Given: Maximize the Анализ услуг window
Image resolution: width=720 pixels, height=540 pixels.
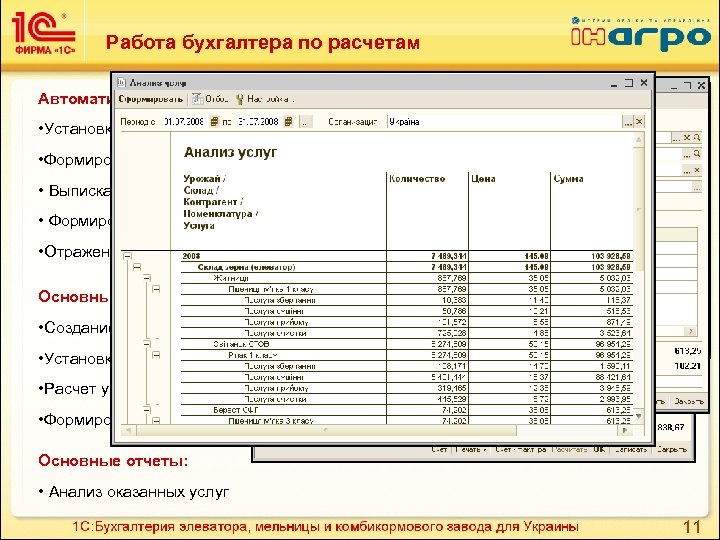Looking at the screenshot, I should tap(629, 83).
